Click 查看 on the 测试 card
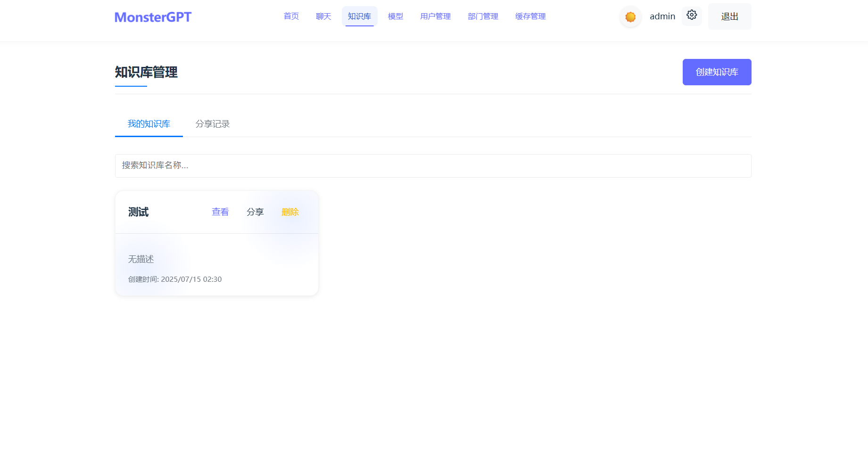This screenshot has height=450, width=868. point(220,212)
